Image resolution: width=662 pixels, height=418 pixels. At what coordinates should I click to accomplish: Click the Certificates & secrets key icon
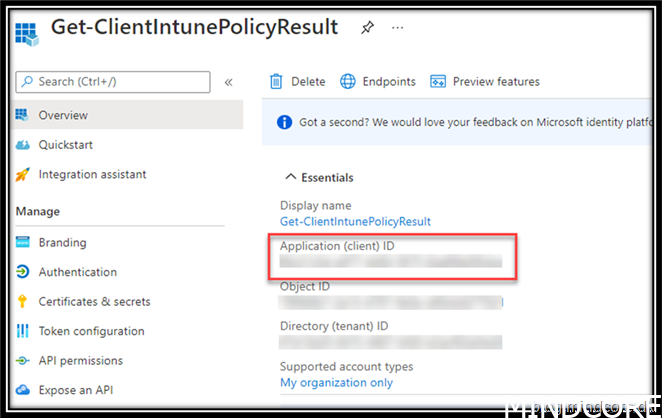pos(23,302)
